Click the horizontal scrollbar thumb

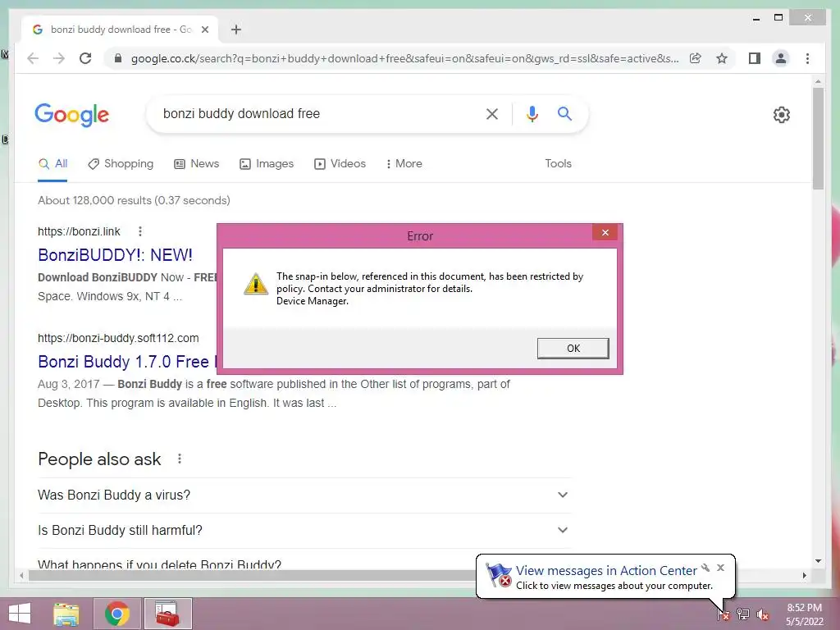(x=254, y=575)
